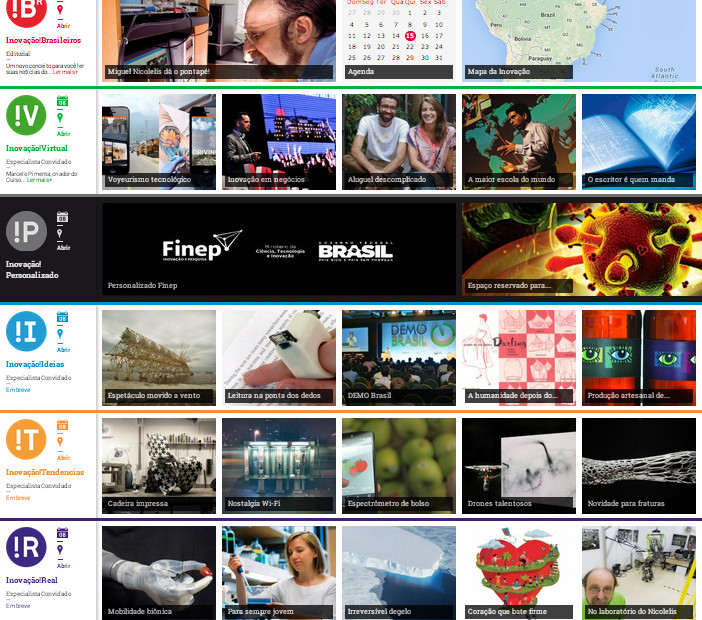Click the green map pin in Inovação!Virtual
Image resolution: width=702 pixels, height=620 pixels.
[60, 118]
